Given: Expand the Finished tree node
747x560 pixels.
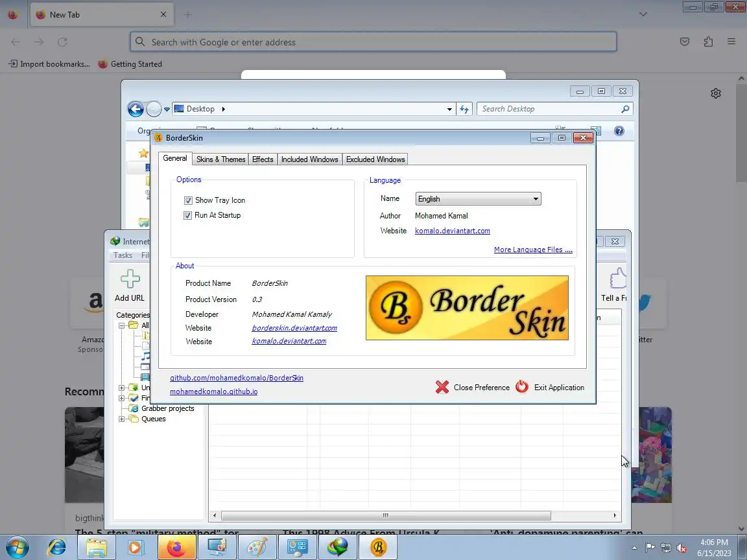Looking at the screenshot, I should click(x=121, y=398).
